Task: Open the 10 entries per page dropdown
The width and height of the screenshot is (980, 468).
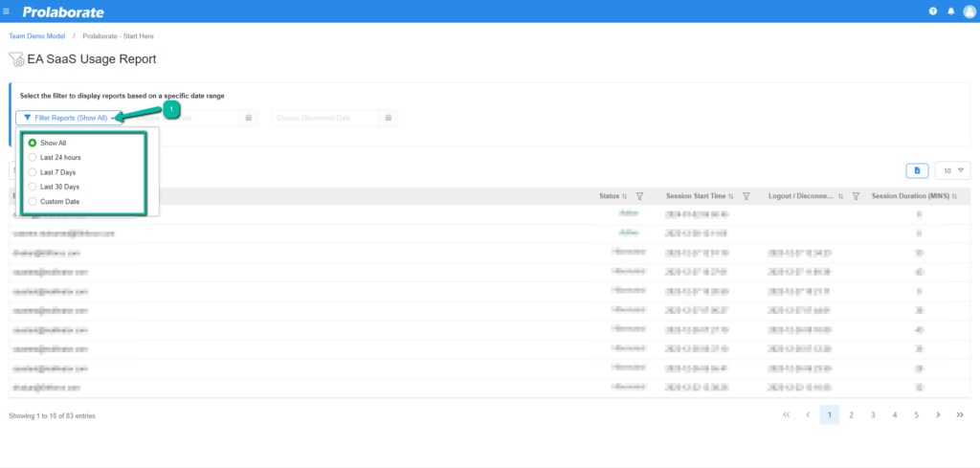Action: point(952,170)
